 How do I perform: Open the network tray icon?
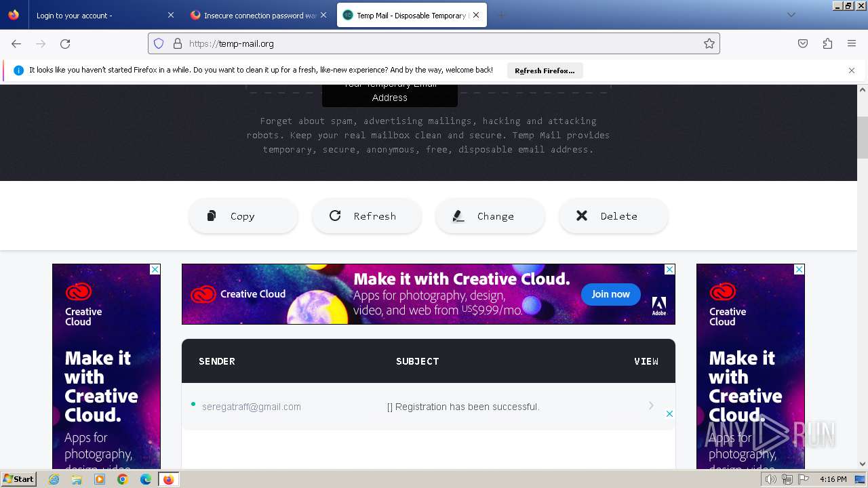pos(787,479)
